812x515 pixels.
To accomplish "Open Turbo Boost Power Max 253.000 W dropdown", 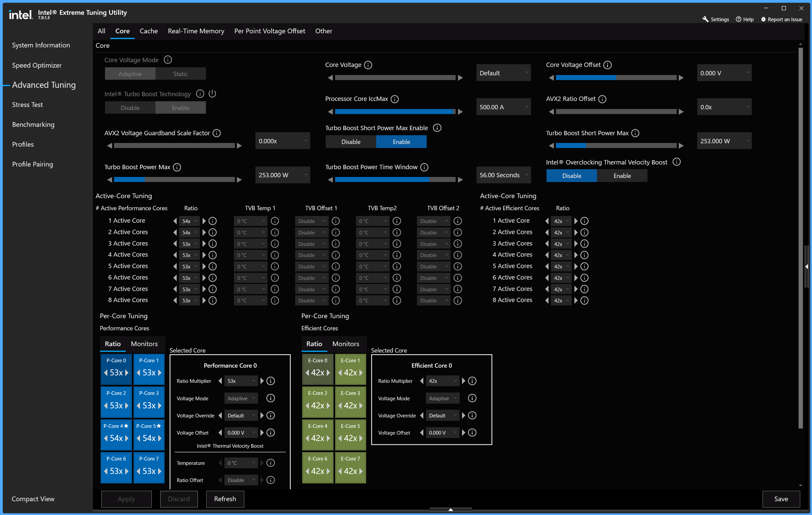I will click(x=283, y=175).
